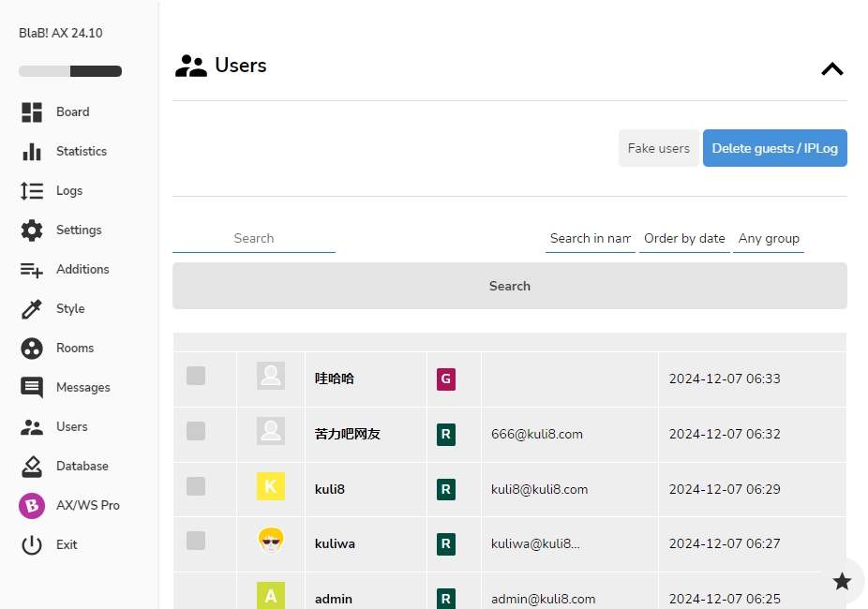Expand the Any group dropdown

tap(769, 239)
